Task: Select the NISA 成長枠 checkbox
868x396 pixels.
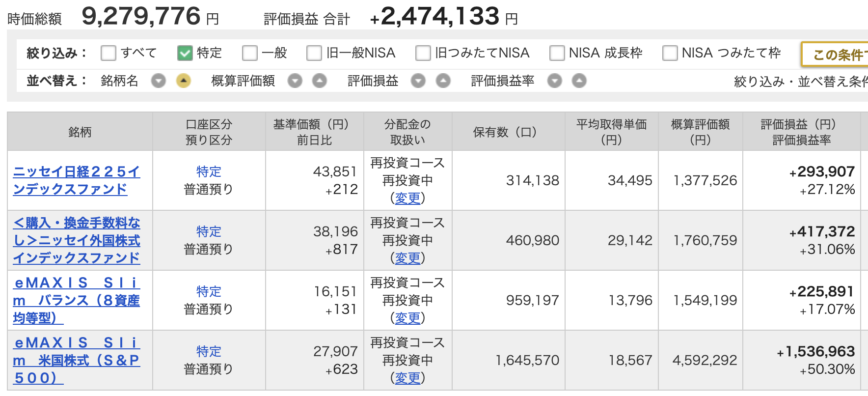Action: [557, 53]
